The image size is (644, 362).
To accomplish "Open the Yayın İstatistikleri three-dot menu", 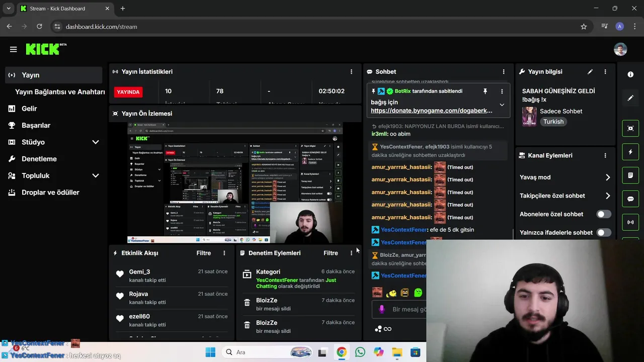I will pos(351,72).
